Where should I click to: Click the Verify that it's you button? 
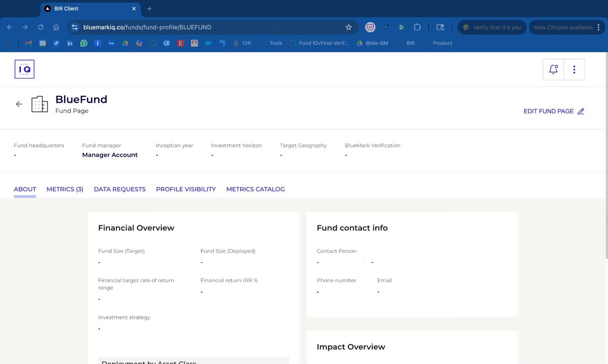492,27
